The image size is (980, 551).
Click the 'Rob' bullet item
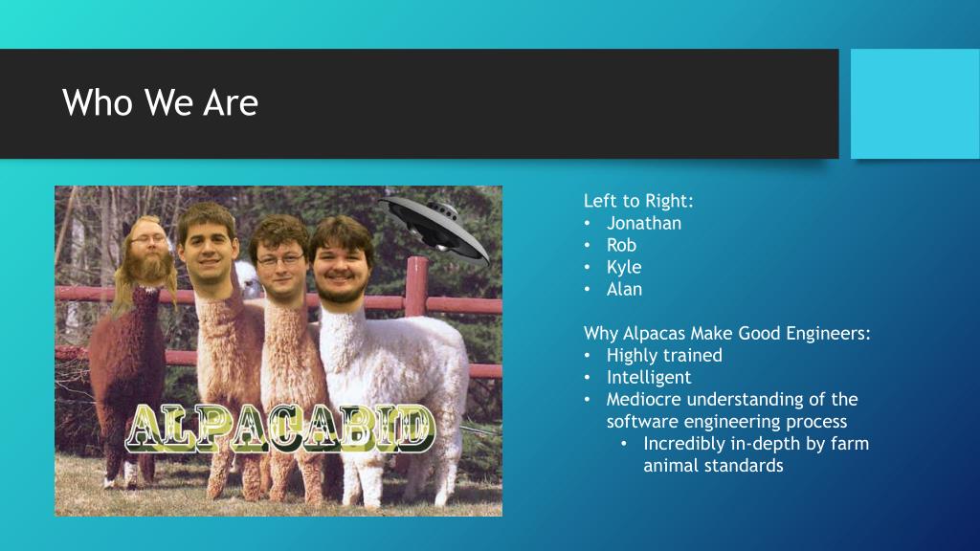click(621, 245)
